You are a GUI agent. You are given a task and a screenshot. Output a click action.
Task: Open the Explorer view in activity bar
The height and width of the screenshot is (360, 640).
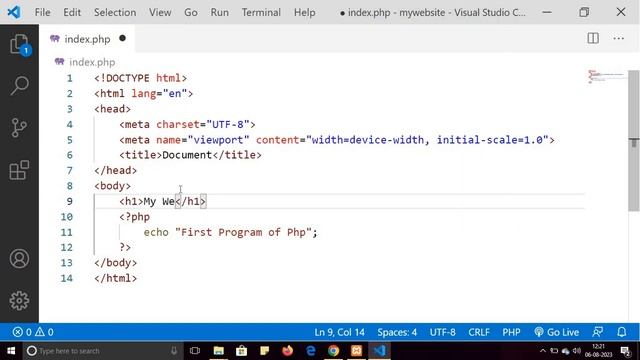(19, 44)
